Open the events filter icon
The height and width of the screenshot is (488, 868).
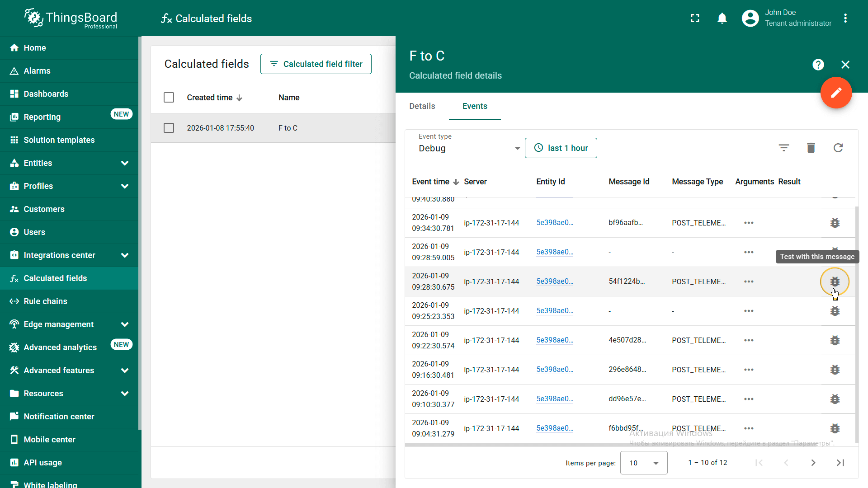pyautogui.click(x=783, y=148)
